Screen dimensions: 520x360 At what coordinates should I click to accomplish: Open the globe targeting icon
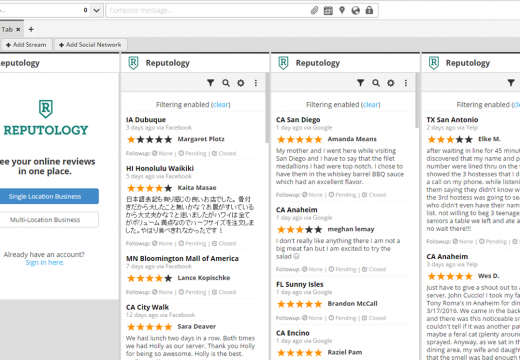(356, 10)
